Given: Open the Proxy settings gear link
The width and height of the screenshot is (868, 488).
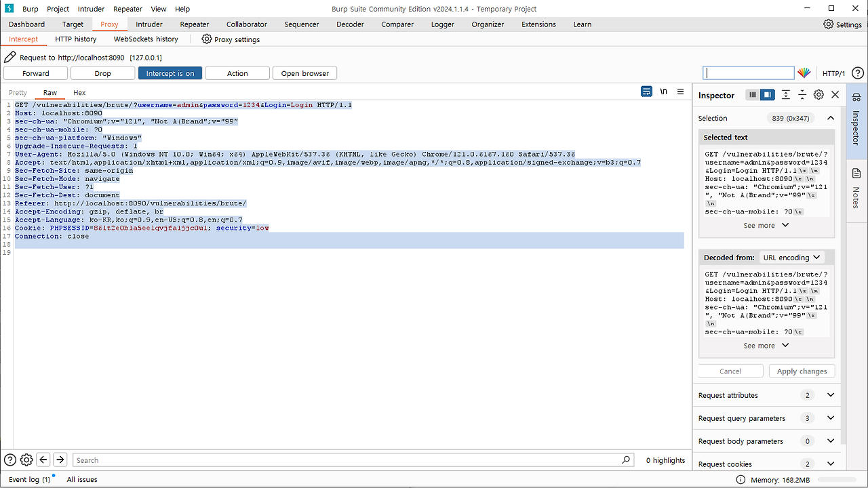Looking at the screenshot, I should 231,39.
